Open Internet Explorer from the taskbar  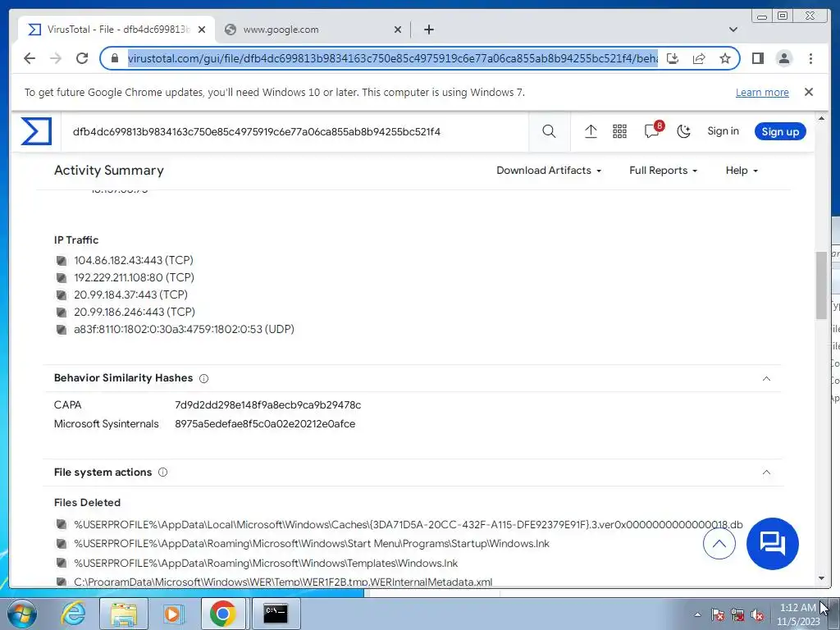(x=73, y=614)
